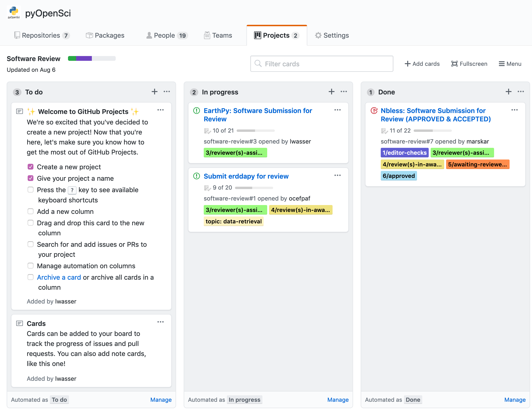Click open issue icon on erddapy card

click(196, 176)
